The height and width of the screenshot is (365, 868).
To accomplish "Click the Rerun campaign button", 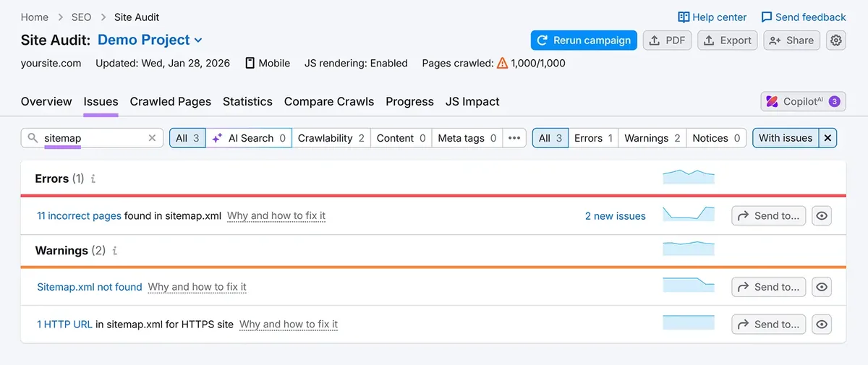I will click(x=584, y=40).
